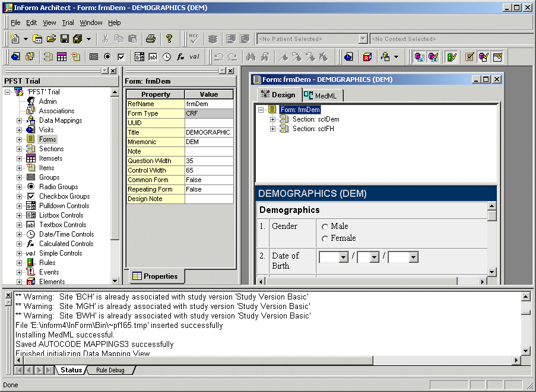Select the Female radio button
The image size is (536, 392).
pos(325,238)
